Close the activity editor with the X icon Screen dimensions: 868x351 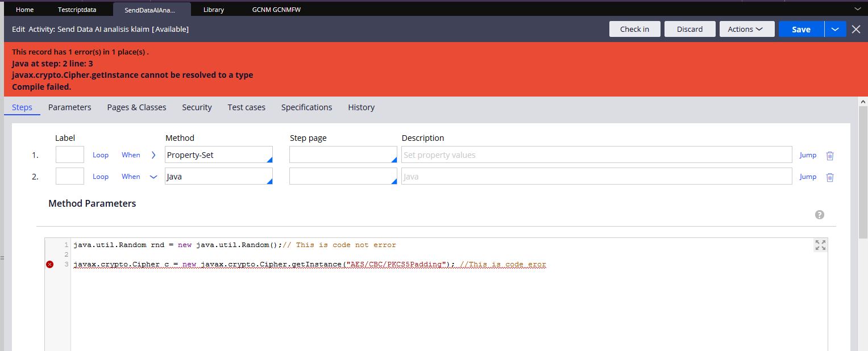(855, 29)
